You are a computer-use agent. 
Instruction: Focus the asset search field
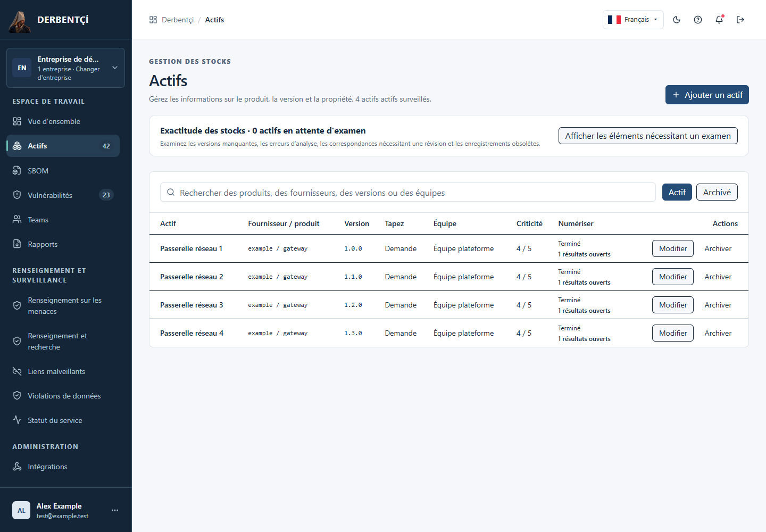(408, 192)
